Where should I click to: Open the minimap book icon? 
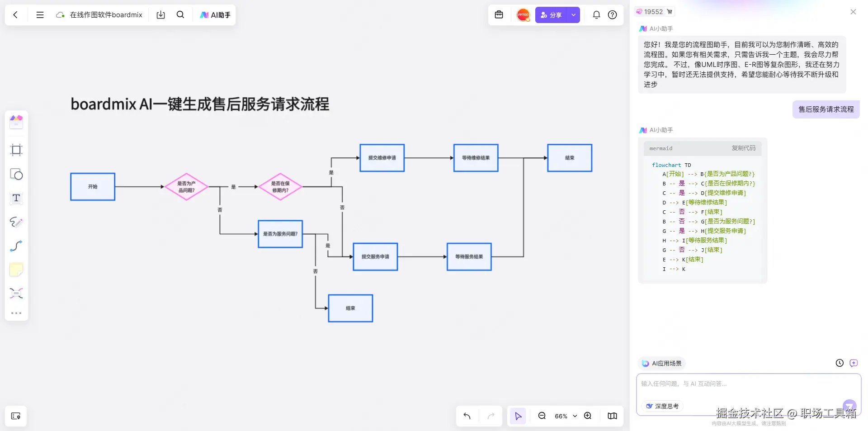pos(612,416)
